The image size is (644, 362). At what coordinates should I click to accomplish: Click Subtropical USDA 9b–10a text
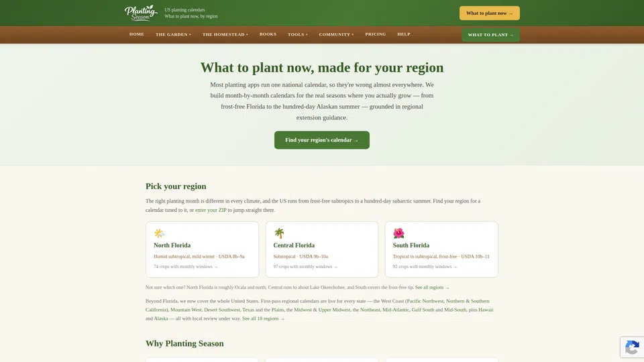[x=301, y=256]
